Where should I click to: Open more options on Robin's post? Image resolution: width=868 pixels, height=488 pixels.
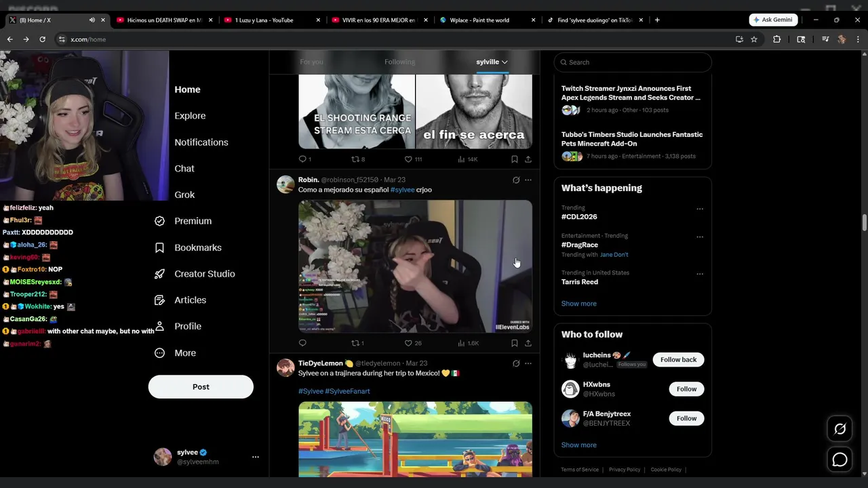[x=528, y=180]
